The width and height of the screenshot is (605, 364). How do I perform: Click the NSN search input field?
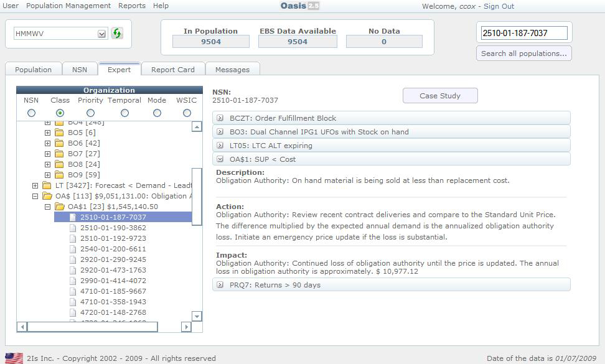pyautogui.click(x=524, y=33)
